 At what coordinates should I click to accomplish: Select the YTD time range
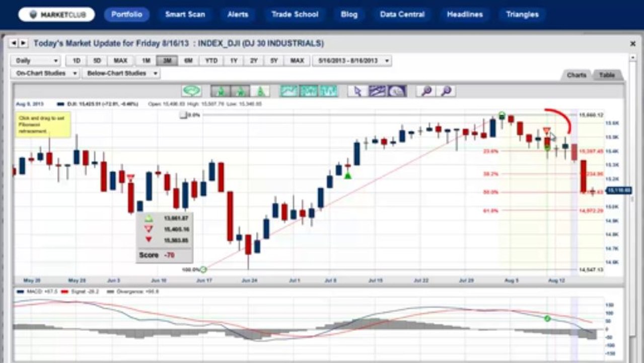211,60
